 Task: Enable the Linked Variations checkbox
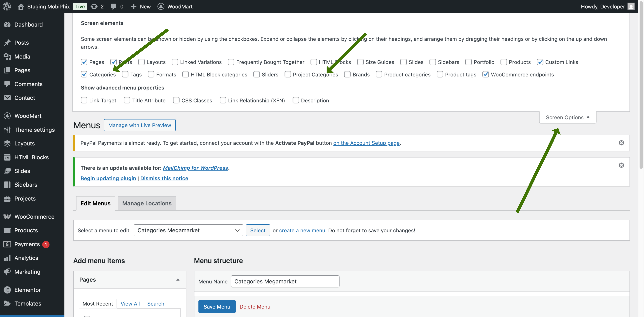coord(175,62)
